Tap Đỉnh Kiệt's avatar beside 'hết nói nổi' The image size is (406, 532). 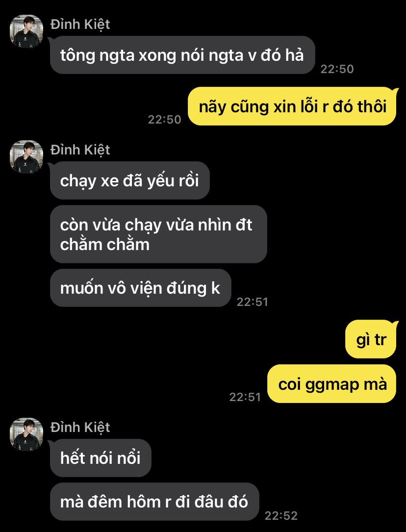26,434
